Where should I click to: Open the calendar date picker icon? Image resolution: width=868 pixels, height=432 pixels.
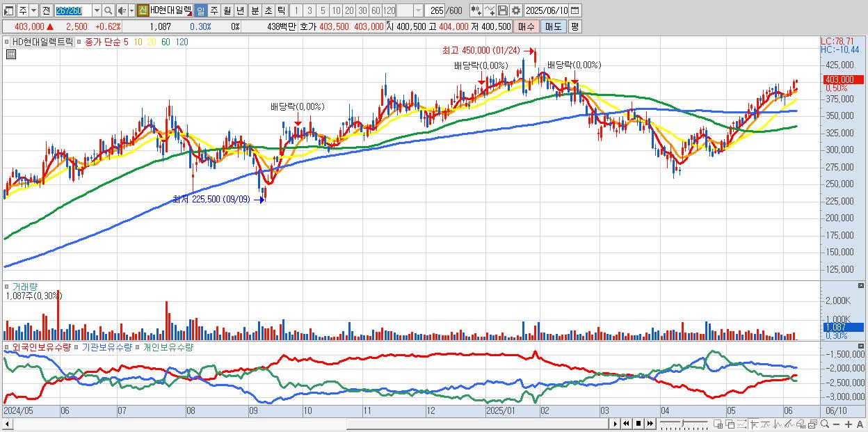point(574,10)
